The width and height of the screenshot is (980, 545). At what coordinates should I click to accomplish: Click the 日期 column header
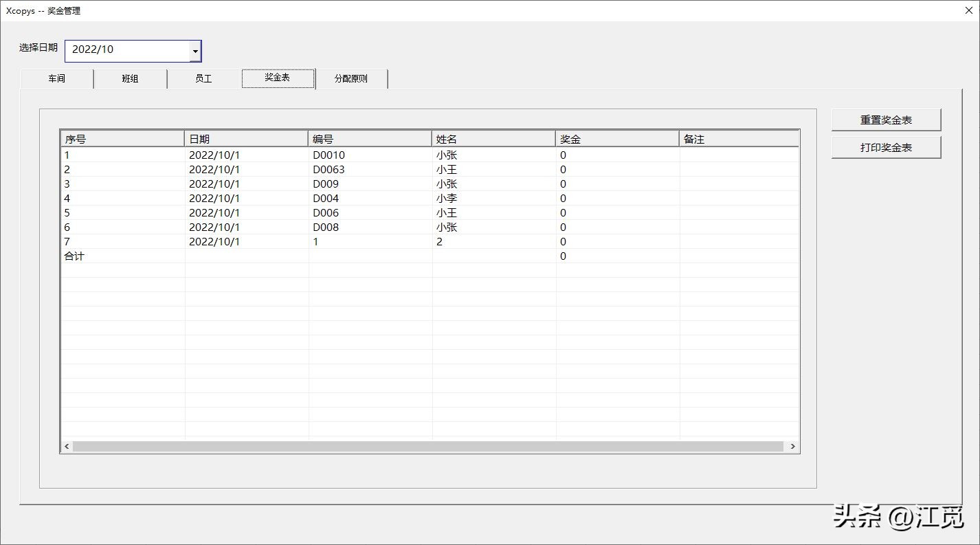(x=246, y=139)
